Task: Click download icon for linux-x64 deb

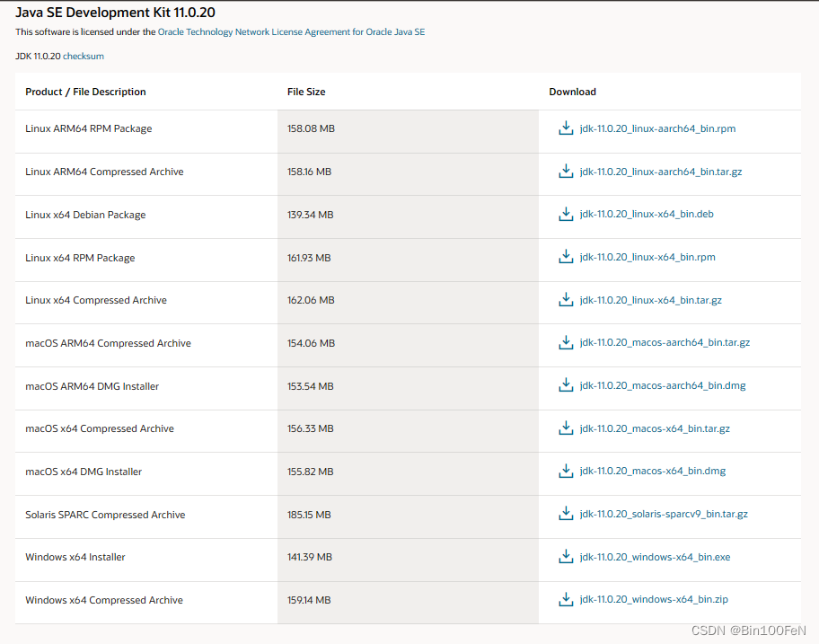Action: click(566, 214)
